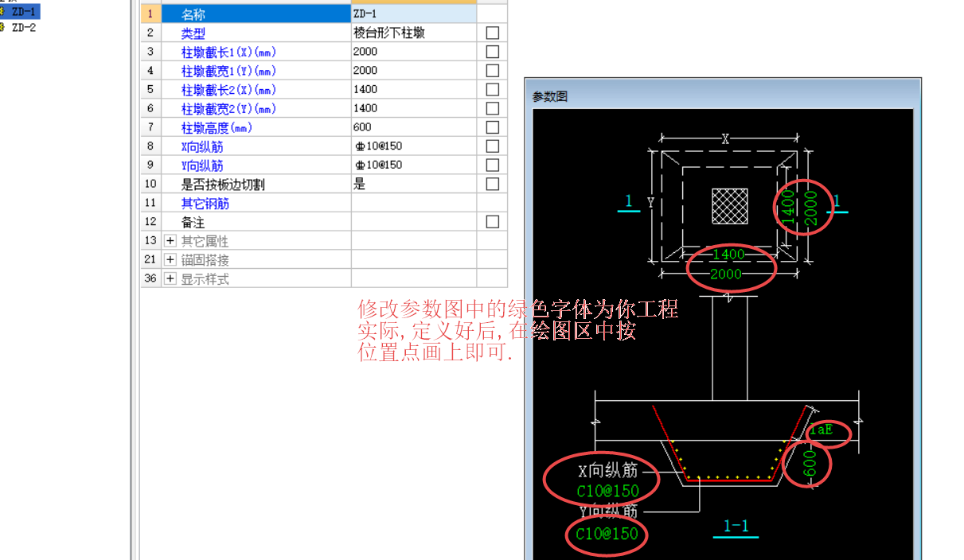The width and height of the screenshot is (964, 560).
Task: Click green vertical 1400 dimension in diagram
Action: pos(788,208)
